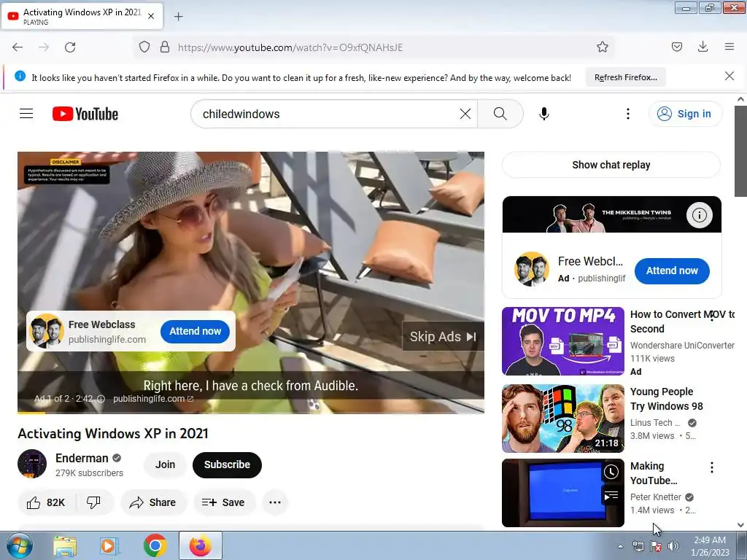Like the video with the thumbs-up
Image resolution: width=747 pixels, height=560 pixels.
[x=46, y=502]
